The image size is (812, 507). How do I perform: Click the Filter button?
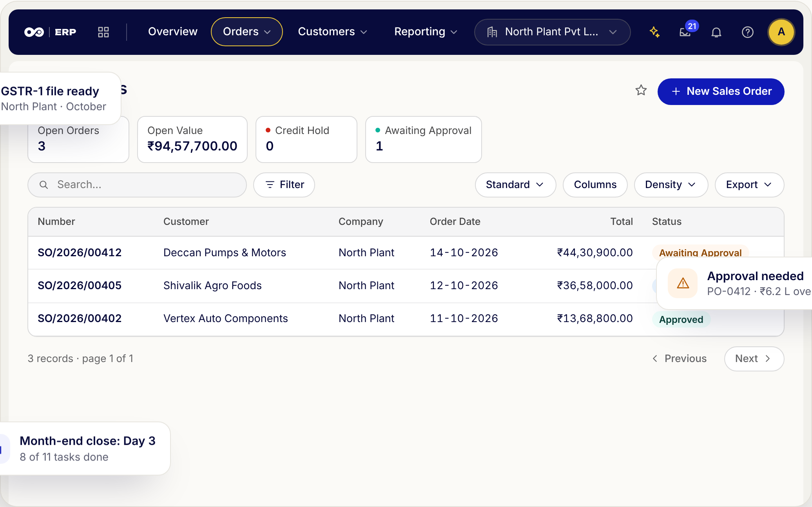click(x=284, y=185)
